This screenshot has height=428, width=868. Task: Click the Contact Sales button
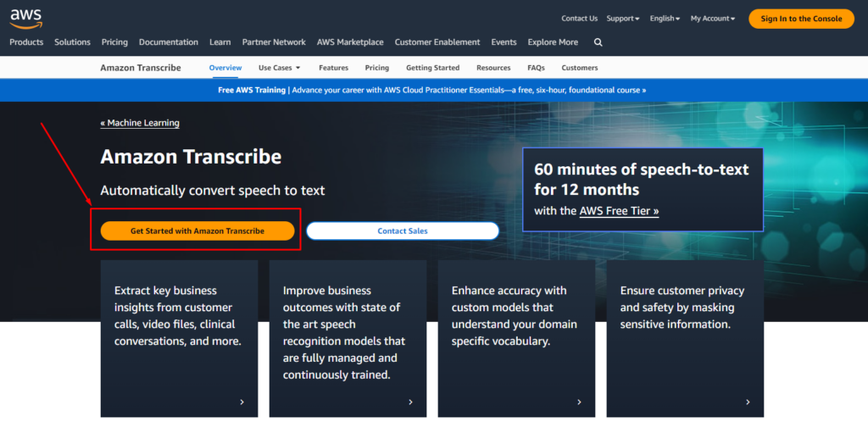coord(403,231)
